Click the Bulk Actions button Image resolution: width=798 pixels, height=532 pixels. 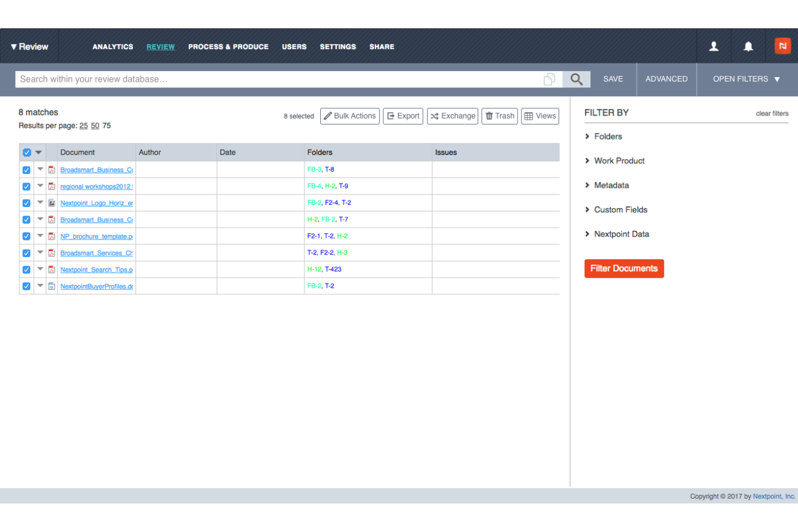coord(350,116)
